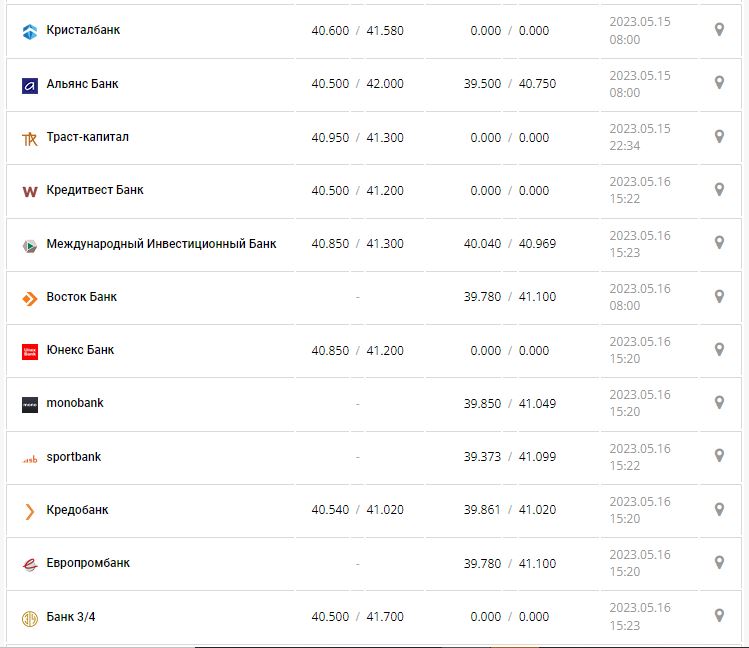
Task: Show location pin for Траст-капитал
Action: coord(718,136)
